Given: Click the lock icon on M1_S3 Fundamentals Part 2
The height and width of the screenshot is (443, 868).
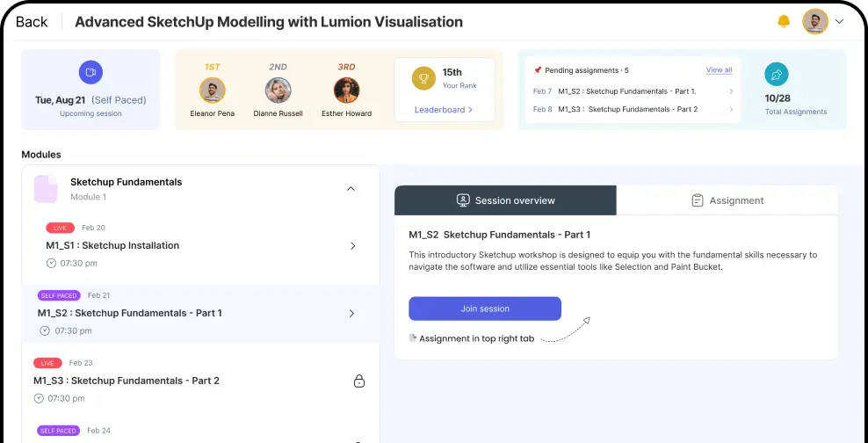Looking at the screenshot, I should coord(359,381).
